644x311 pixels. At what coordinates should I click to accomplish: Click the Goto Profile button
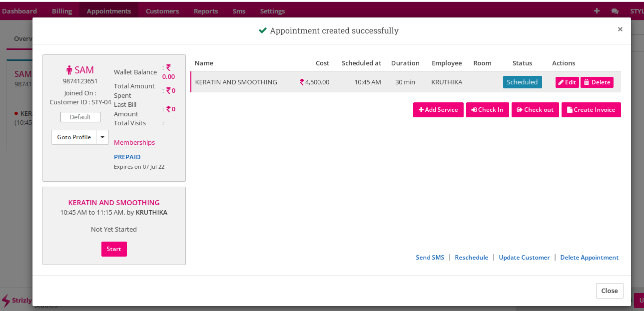(x=74, y=137)
